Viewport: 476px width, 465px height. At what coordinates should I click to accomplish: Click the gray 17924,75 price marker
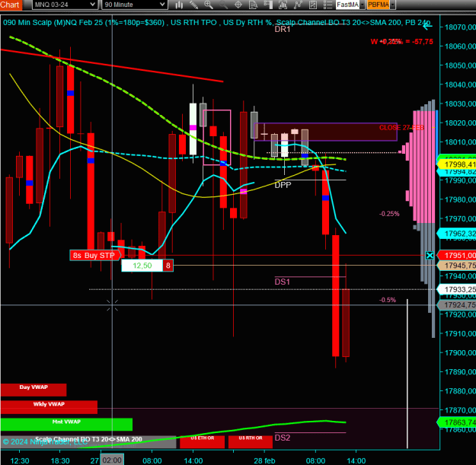tap(457, 305)
